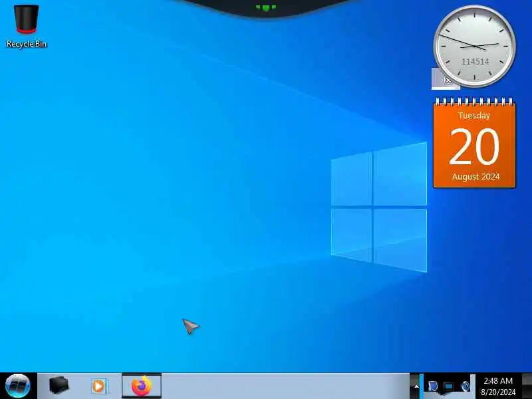
Task: Switch to Firefox in the taskbar
Action: point(142,386)
